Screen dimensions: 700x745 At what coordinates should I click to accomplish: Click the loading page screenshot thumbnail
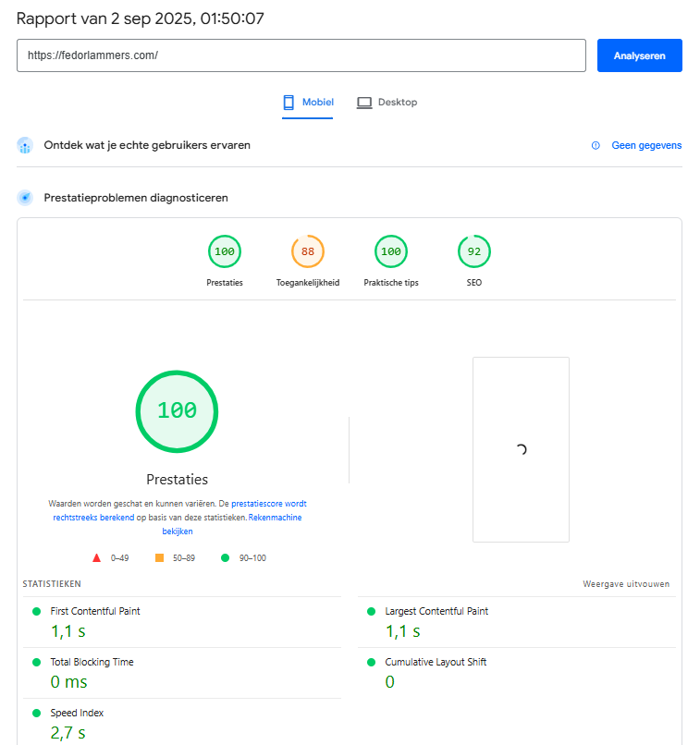tap(521, 449)
